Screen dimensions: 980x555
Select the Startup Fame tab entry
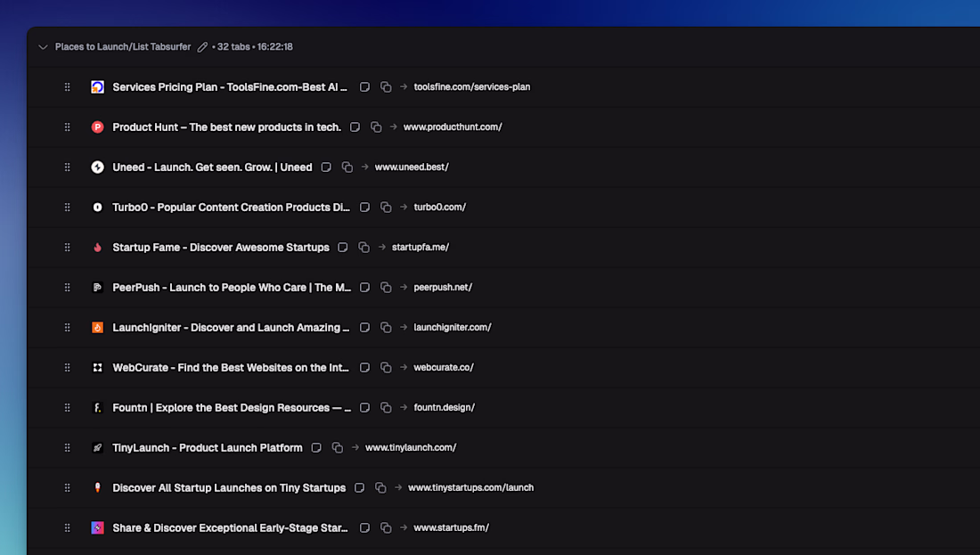pos(220,248)
